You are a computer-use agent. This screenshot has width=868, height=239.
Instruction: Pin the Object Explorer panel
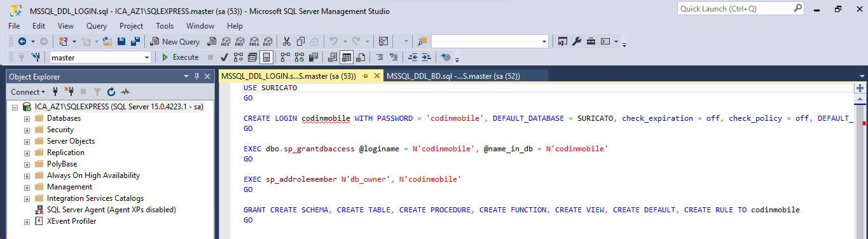pyautogui.click(x=196, y=76)
